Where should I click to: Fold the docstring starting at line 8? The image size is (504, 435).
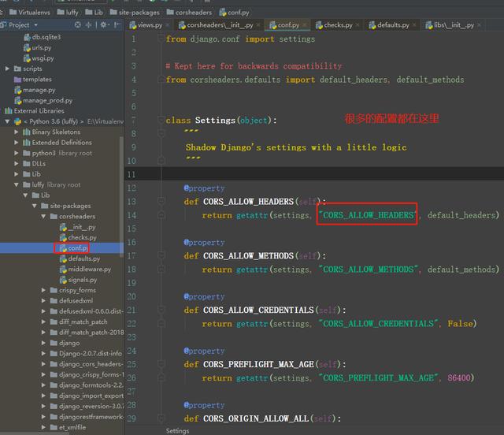(161, 133)
